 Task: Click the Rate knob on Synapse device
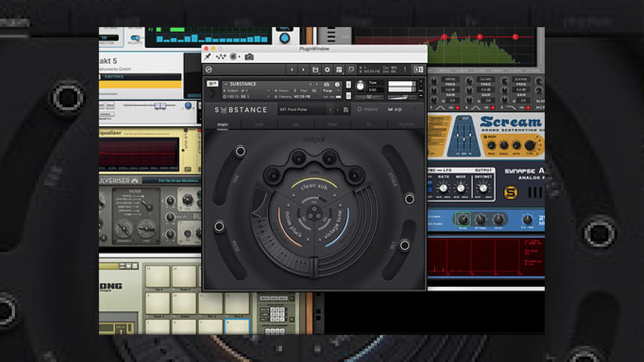(443, 188)
